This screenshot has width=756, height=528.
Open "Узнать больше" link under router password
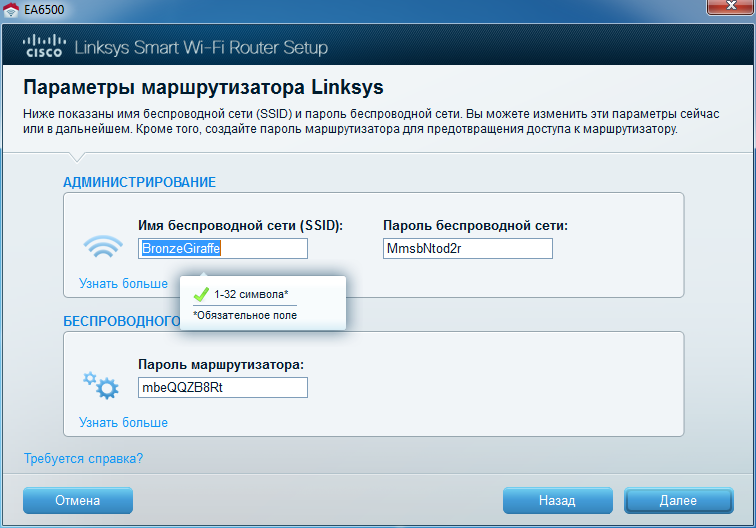pos(123,422)
